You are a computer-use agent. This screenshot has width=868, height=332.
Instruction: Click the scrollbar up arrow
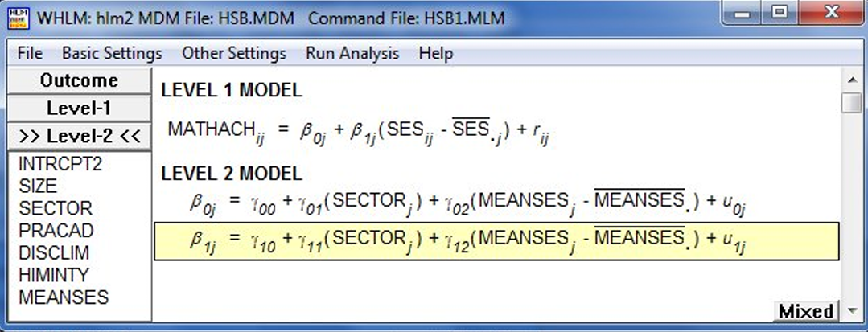(854, 80)
